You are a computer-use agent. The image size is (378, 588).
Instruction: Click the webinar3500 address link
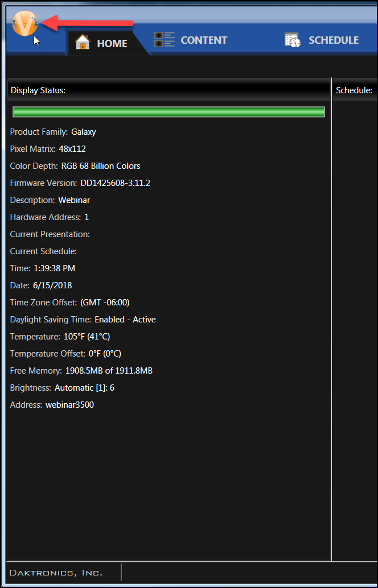tap(71, 404)
